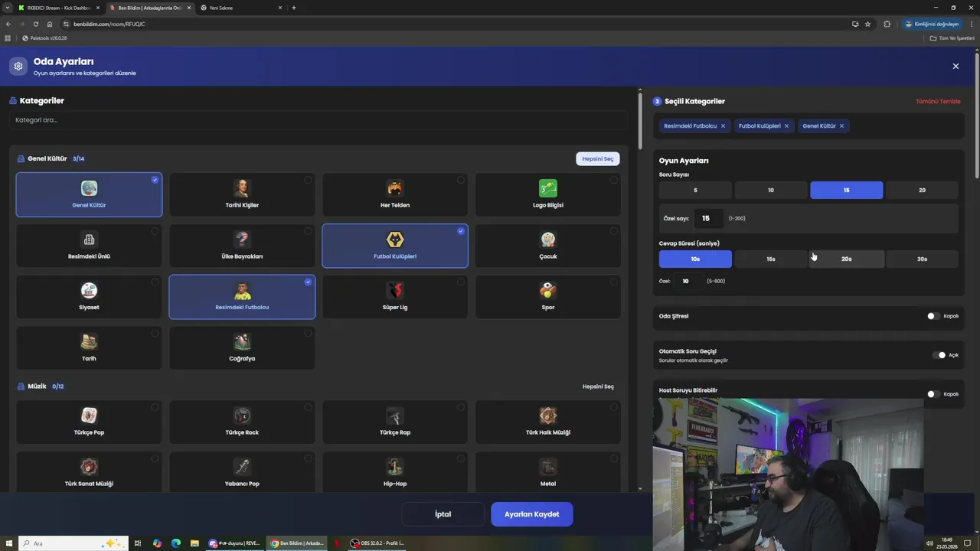This screenshot has width=980, height=551.
Task: Select the 15 question count option
Action: point(846,190)
